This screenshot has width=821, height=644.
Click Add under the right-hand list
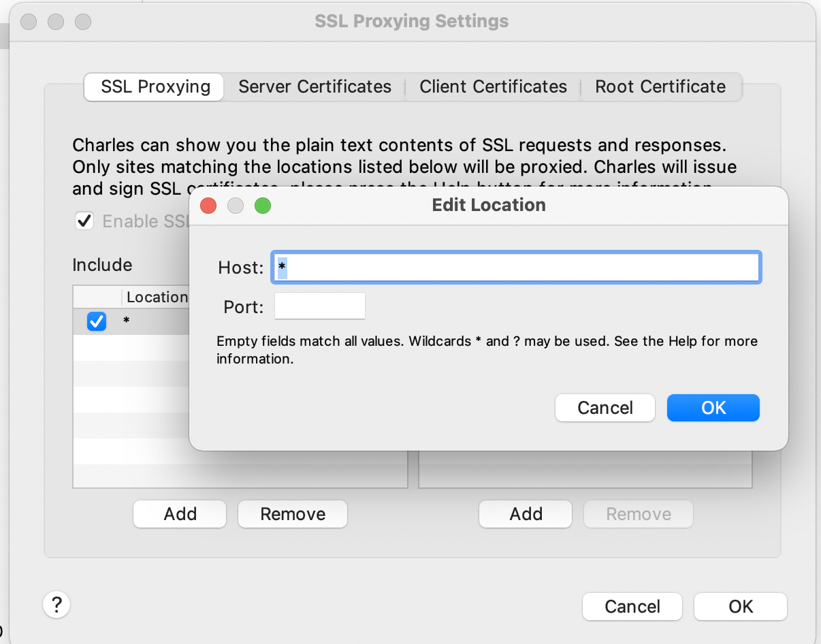[x=526, y=514]
